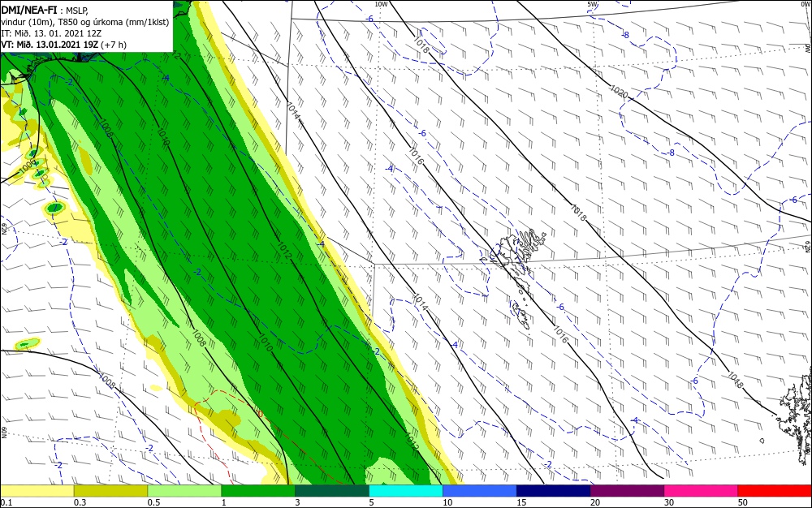This screenshot has height=508, width=812.
Task: Click the "IT: Mið. 13. 01. 2021 12Z" line
Action: click(51, 33)
